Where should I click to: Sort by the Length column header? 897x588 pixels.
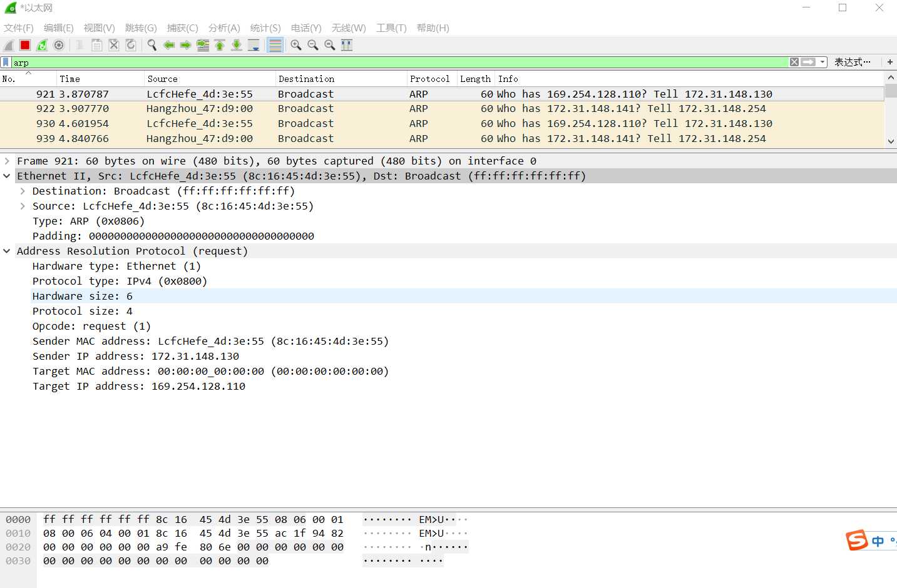point(476,79)
